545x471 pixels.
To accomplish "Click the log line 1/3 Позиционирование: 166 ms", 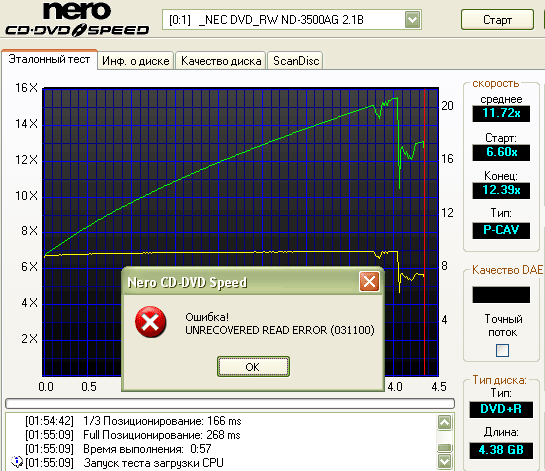I will coord(133,421).
